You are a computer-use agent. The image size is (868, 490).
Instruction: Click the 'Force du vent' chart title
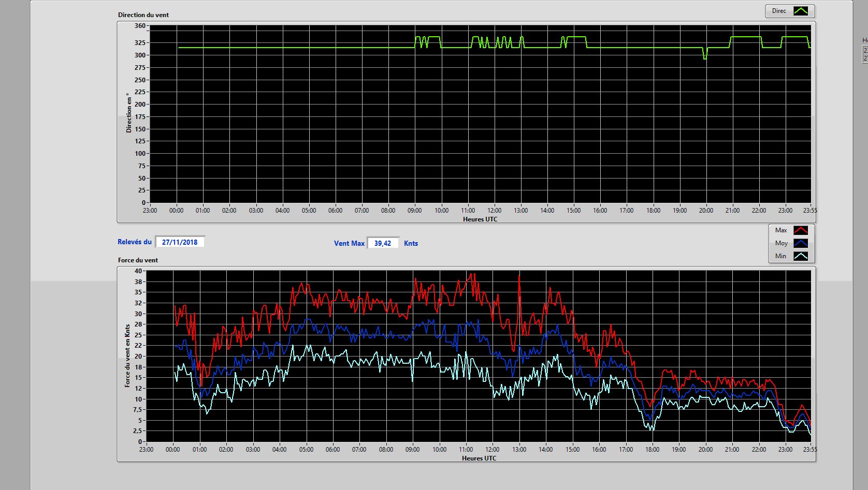click(x=138, y=260)
